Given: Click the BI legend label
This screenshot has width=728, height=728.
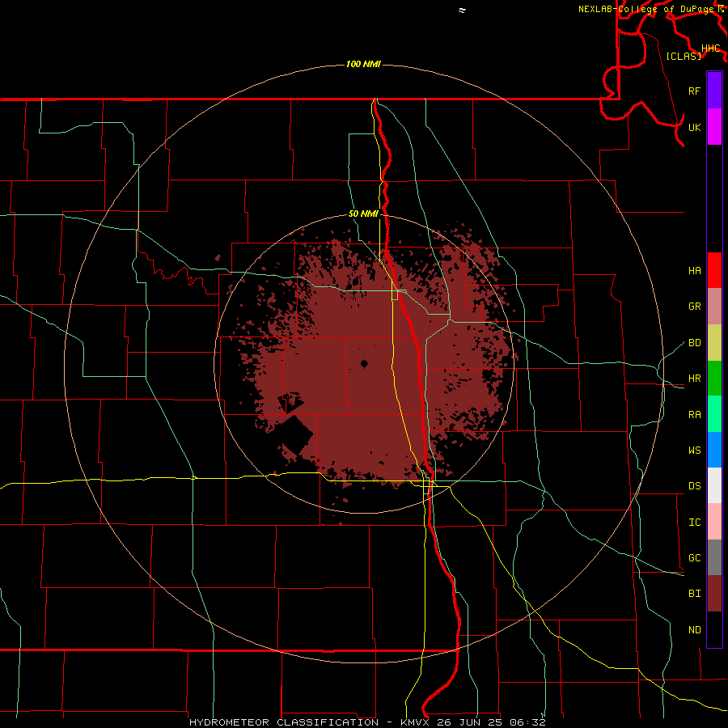Looking at the screenshot, I should [x=694, y=594].
